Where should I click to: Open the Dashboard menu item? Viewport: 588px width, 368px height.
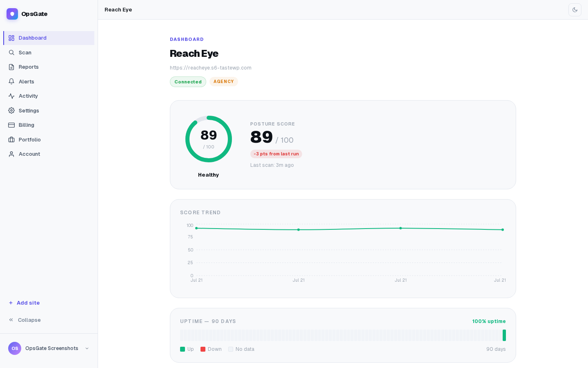[x=49, y=38]
